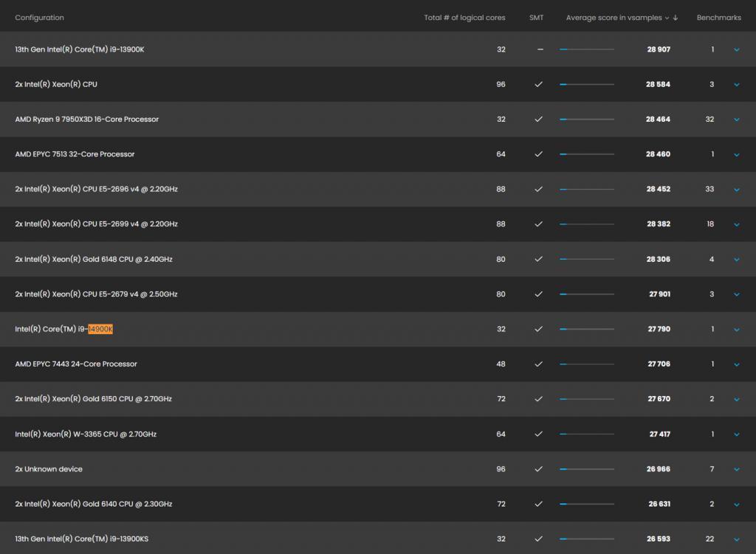Viewport: 756px width, 554px height.
Task: Select AMD EPYC 7443 24-Core Processor name
Action: point(76,364)
